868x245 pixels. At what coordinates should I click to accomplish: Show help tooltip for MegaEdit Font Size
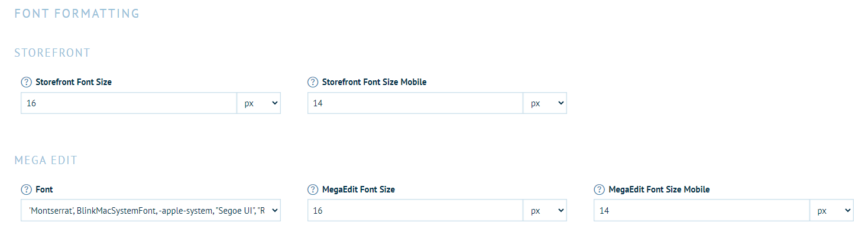(313, 190)
